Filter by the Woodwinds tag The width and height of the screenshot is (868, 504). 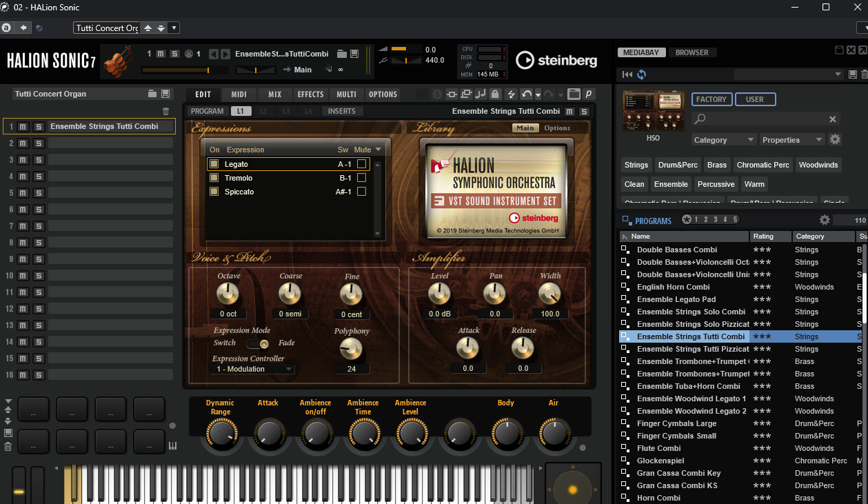point(818,165)
